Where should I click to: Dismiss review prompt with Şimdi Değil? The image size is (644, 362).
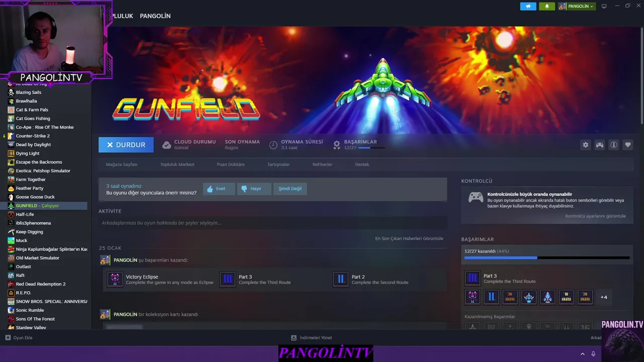pos(290,189)
